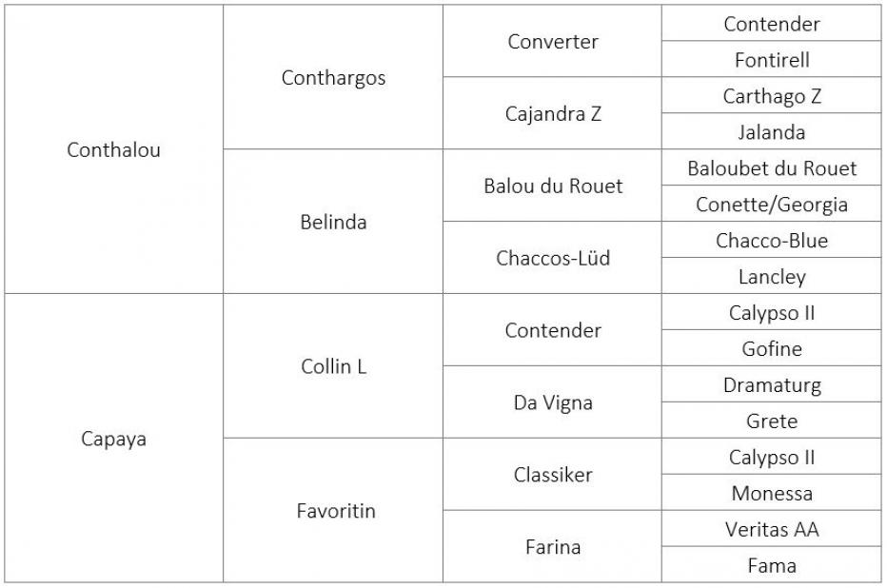Screen dimensions: 887x588
Task: Click the Farina cell
Action: point(553,547)
